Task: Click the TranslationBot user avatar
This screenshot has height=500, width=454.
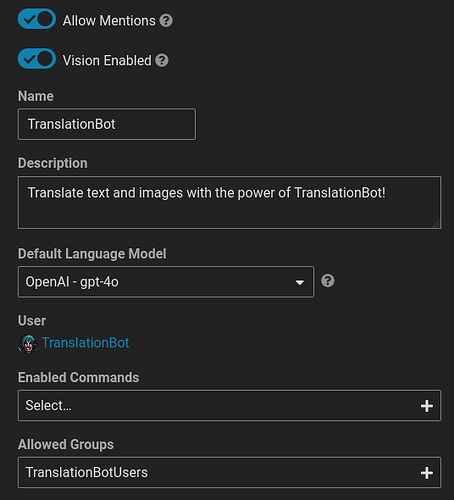Action: 28,344
